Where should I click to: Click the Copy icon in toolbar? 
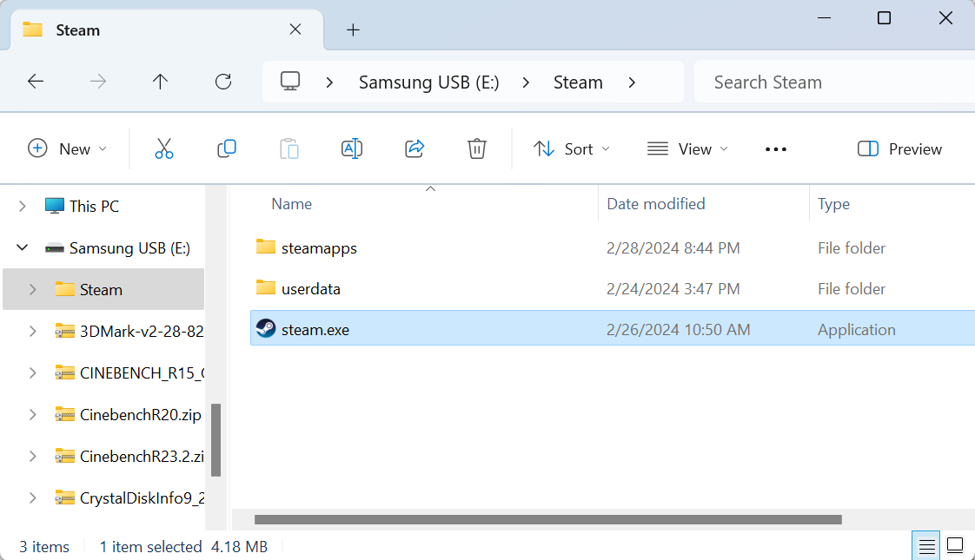point(226,149)
